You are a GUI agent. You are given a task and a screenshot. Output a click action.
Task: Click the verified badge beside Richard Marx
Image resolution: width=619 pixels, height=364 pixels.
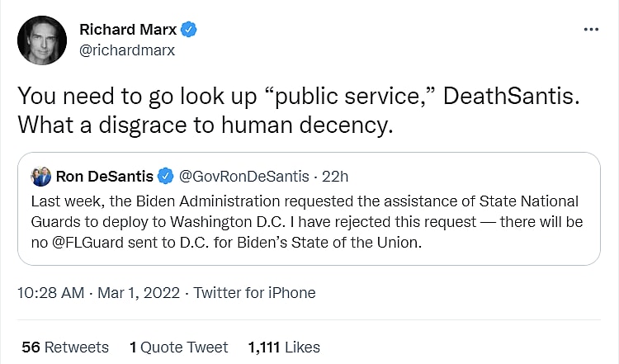pyautogui.click(x=189, y=30)
